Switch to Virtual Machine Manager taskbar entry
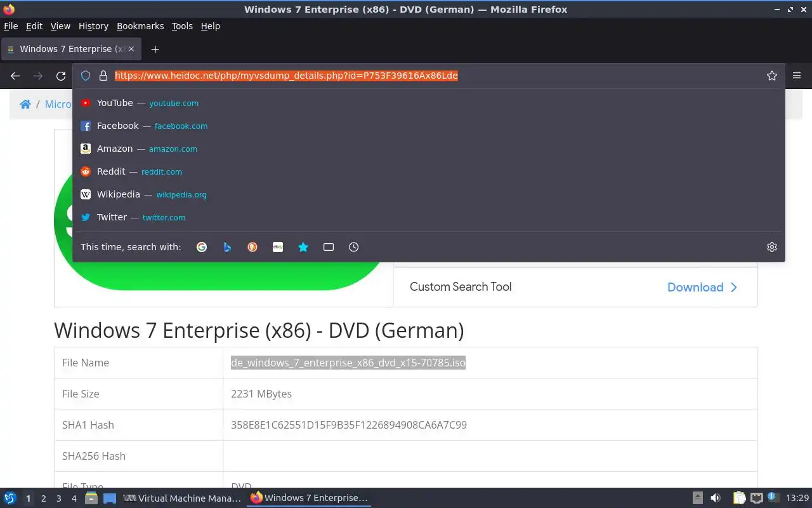 pos(183,498)
